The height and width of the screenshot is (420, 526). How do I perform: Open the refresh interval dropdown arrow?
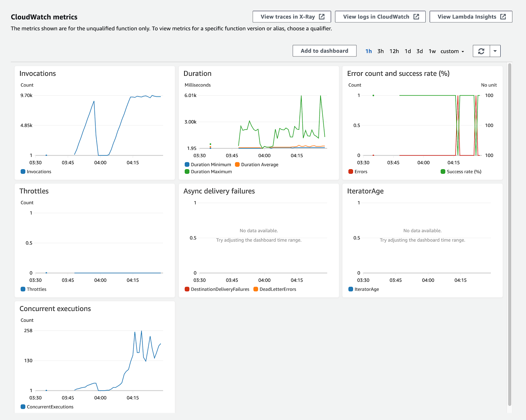[495, 51]
